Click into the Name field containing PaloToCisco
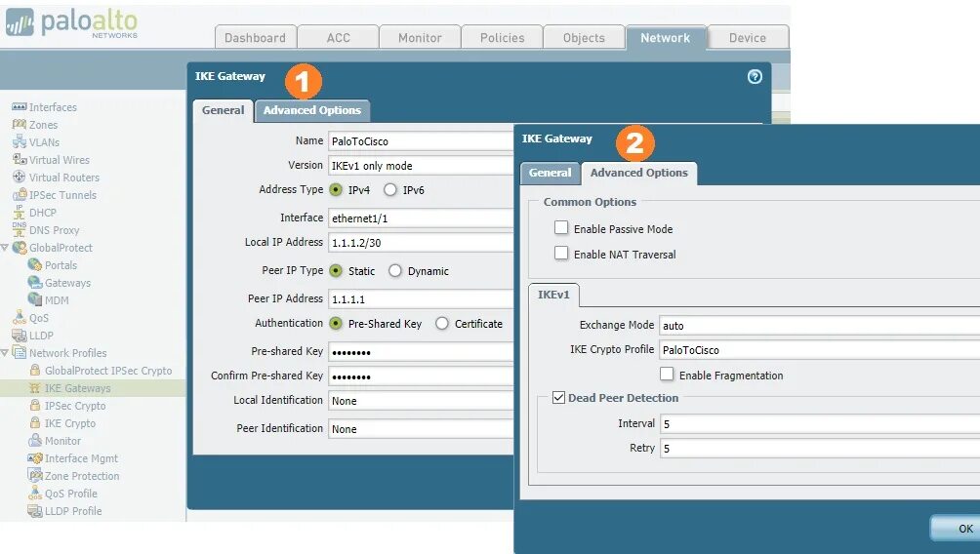 421,141
